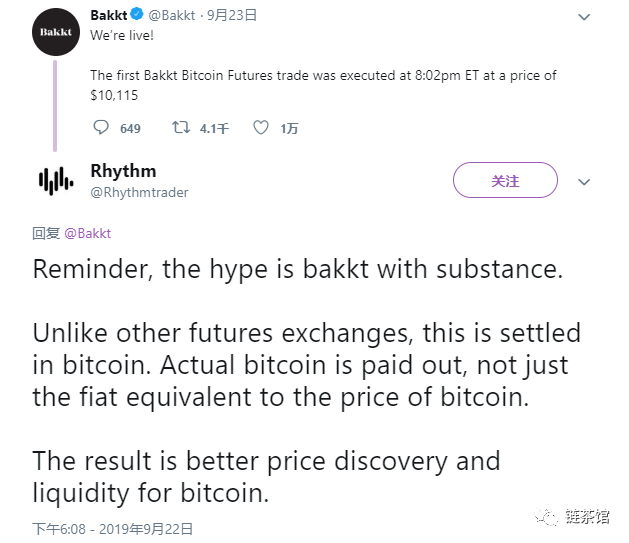
Task: Like the Bakkt tweet with heart icon
Action: pyautogui.click(x=261, y=128)
